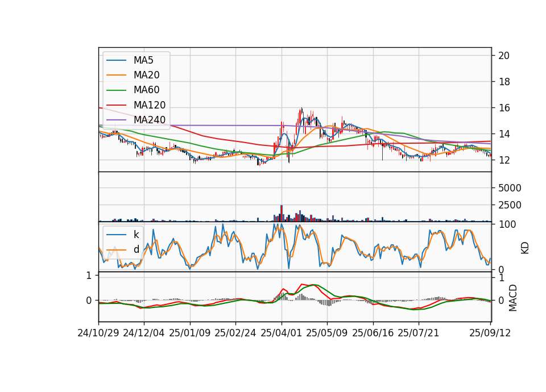Click the KD axis value 100

507,224
